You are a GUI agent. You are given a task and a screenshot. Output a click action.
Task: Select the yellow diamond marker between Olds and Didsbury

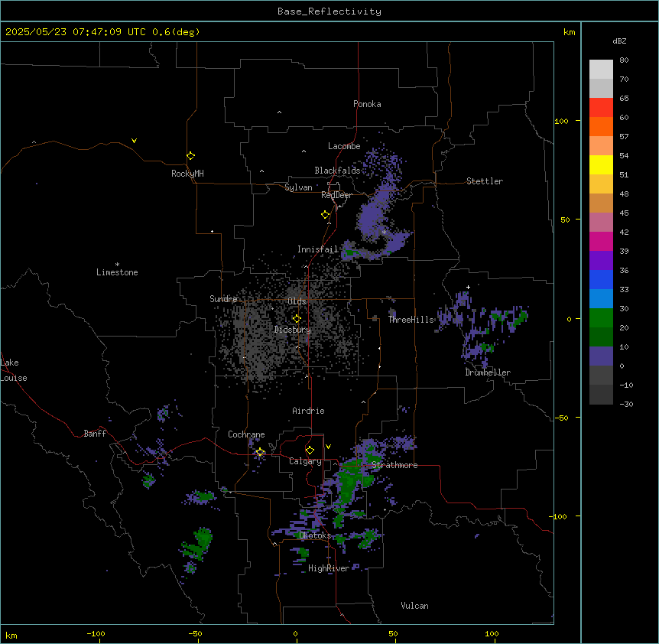tap(297, 319)
